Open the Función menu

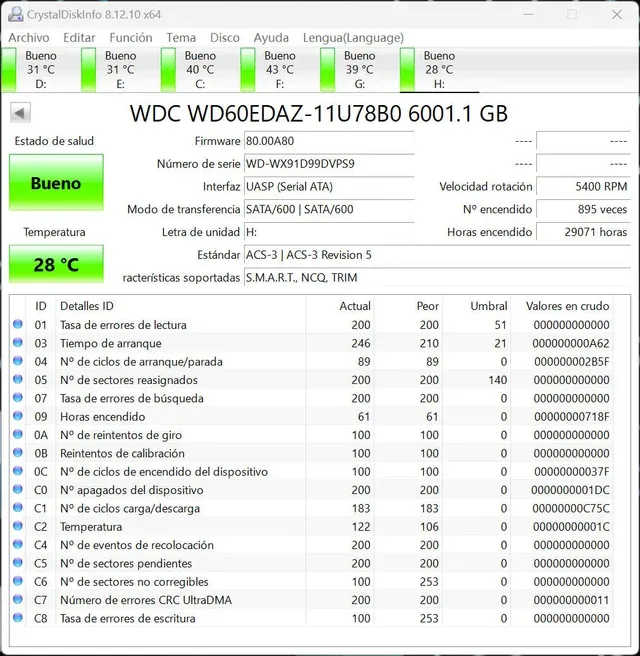pyautogui.click(x=131, y=38)
